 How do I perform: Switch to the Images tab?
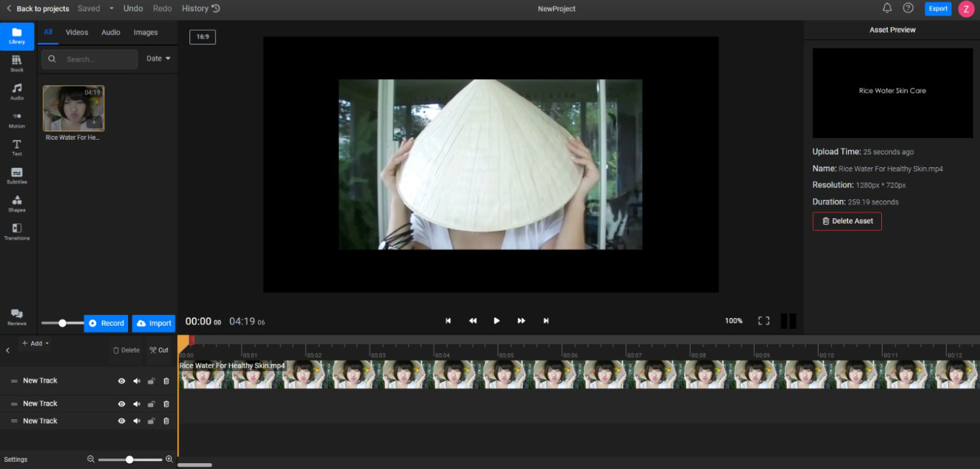point(146,32)
